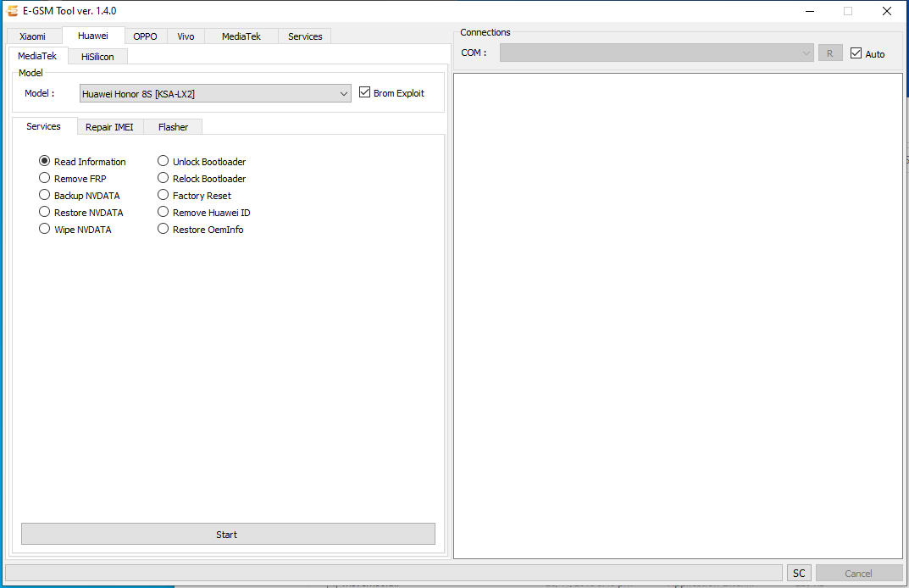
Task: Select the Wipe NVDATA operation
Action: [x=44, y=228]
